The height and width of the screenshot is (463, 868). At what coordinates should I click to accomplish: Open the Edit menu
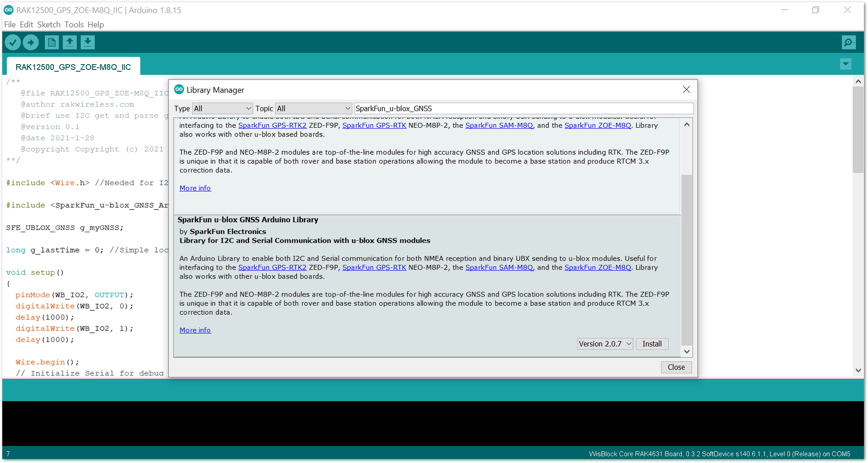26,24
